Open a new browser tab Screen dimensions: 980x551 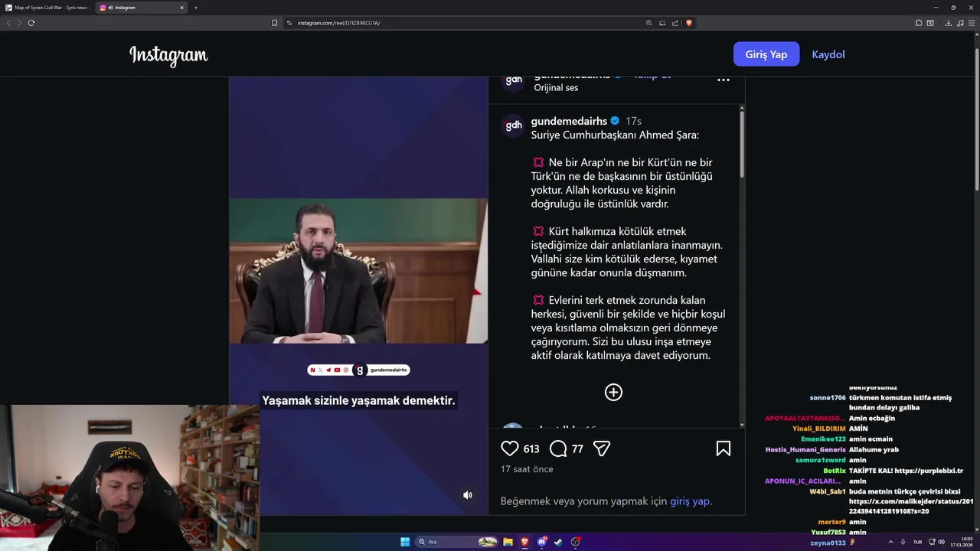[195, 8]
